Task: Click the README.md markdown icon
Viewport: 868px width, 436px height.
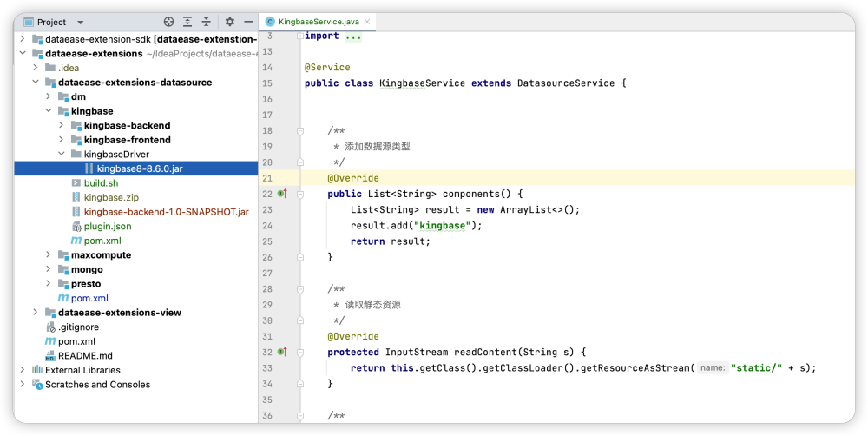Action: [x=50, y=356]
